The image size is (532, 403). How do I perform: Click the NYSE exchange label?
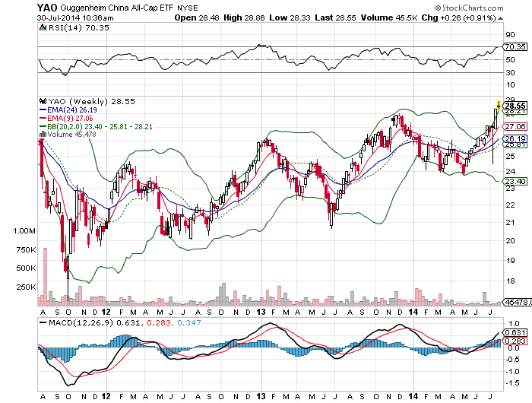187,8
